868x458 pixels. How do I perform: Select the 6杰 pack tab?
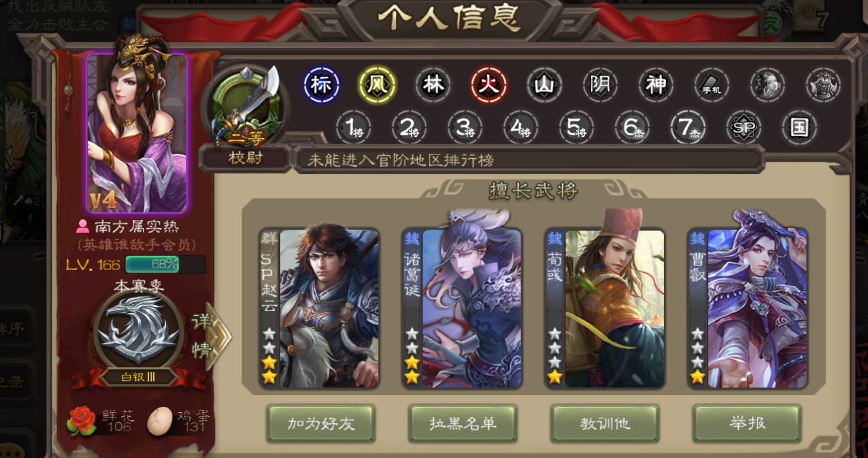pyautogui.click(x=632, y=127)
